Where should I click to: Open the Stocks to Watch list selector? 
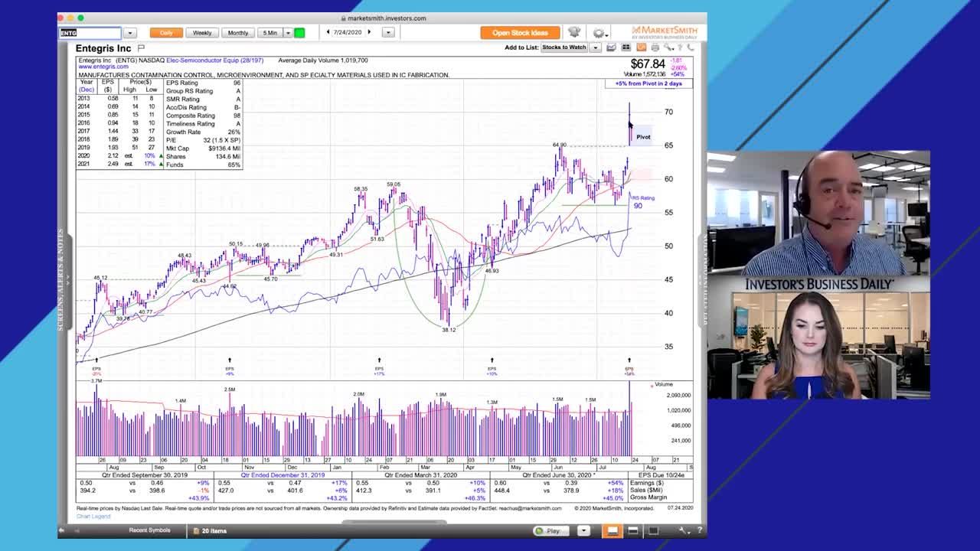[x=564, y=47]
